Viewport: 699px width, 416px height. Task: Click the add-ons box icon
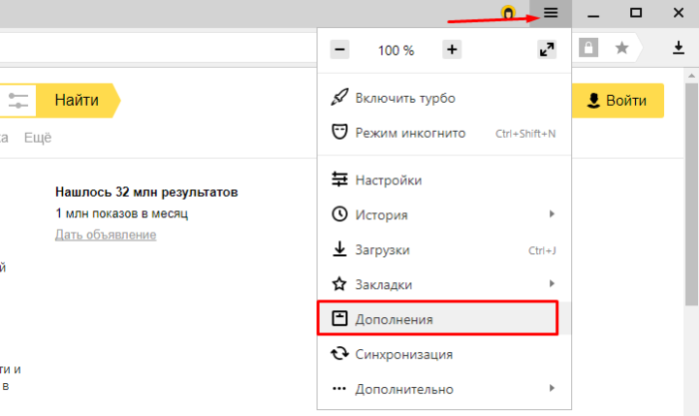pyautogui.click(x=339, y=318)
